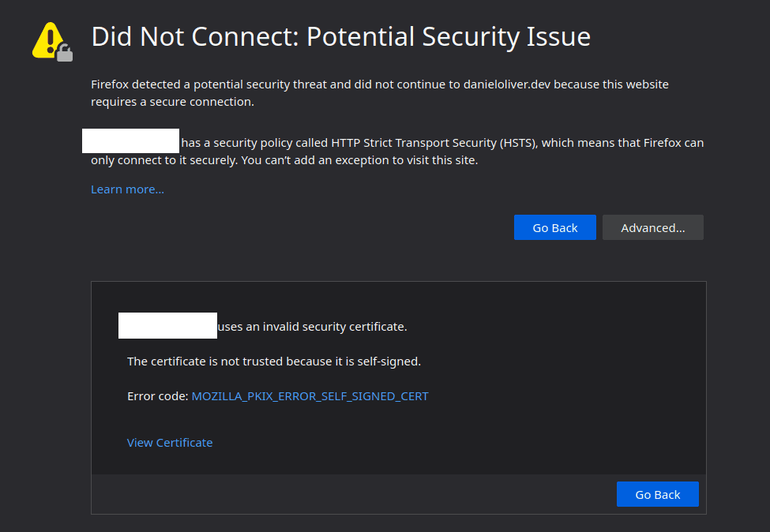Click the 'uses an invalid security certificate.' text
This screenshot has width=770, height=532.
tap(312, 327)
